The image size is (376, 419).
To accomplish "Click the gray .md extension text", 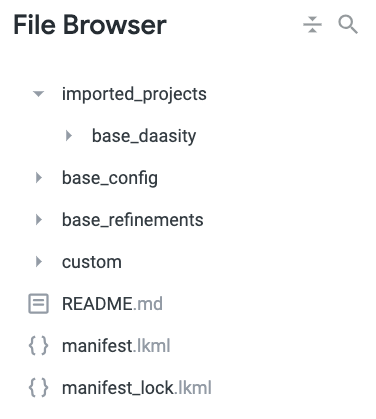I will [148, 304].
